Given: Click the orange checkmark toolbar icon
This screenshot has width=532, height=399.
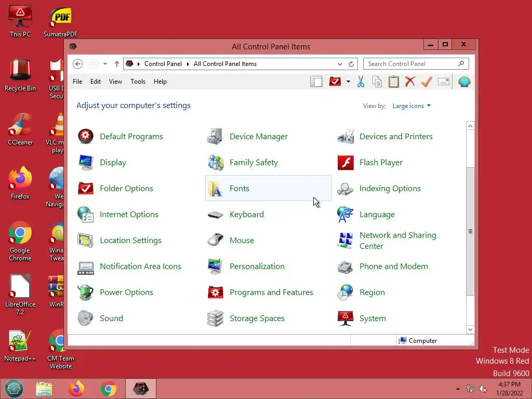Looking at the screenshot, I should coord(427,82).
